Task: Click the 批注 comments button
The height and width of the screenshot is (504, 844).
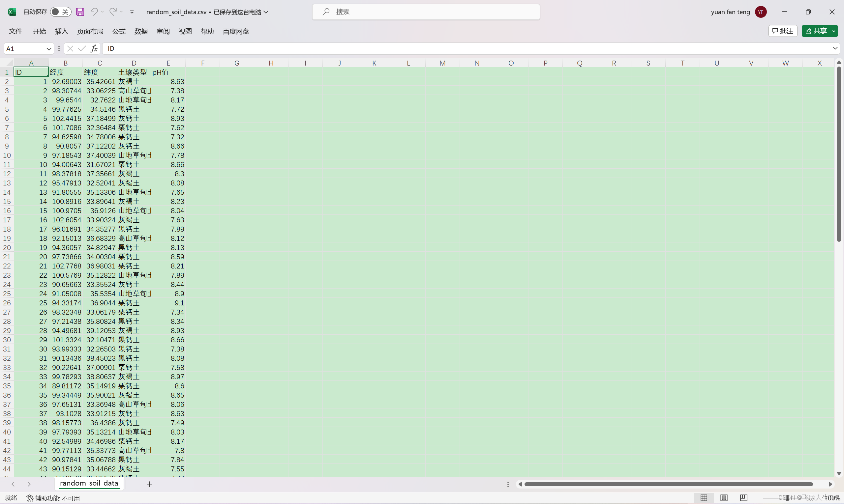Action: click(x=782, y=31)
